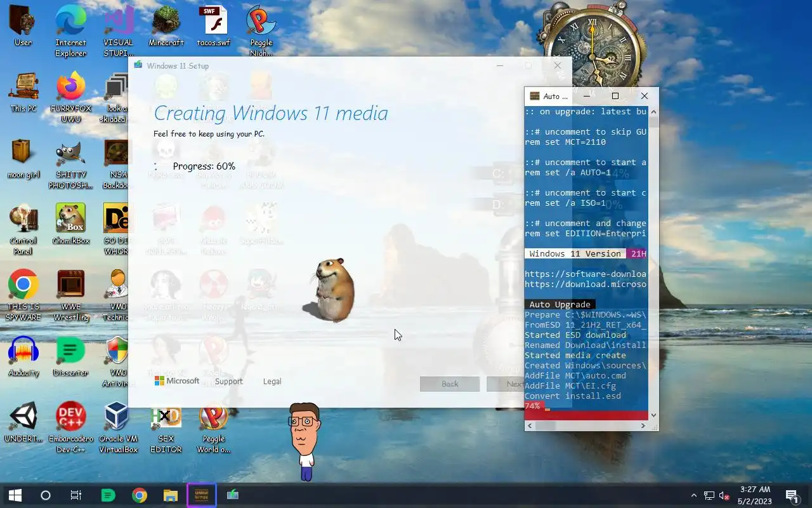Viewport: 812px width, 508px height.
Task: Activate the highlighted console app on the taskbar
Action: coord(202,495)
